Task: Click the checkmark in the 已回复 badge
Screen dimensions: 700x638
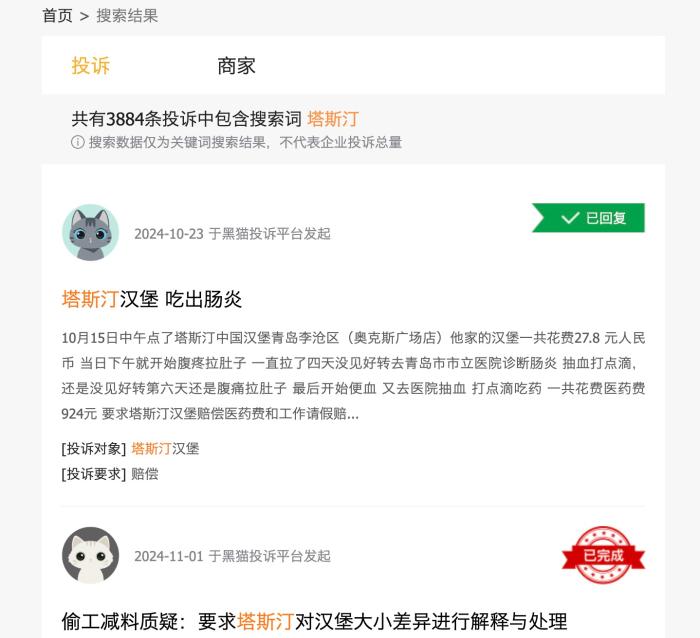Action: click(x=570, y=218)
